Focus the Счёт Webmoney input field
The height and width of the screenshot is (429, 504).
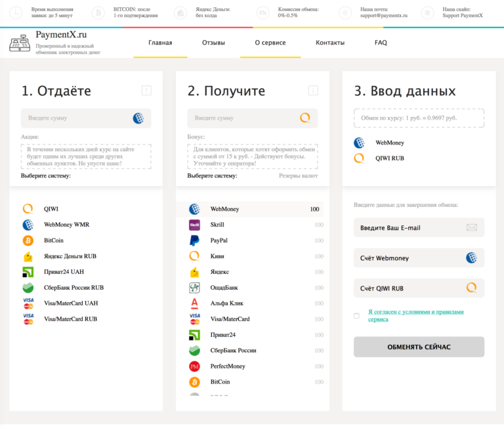[419, 258]
